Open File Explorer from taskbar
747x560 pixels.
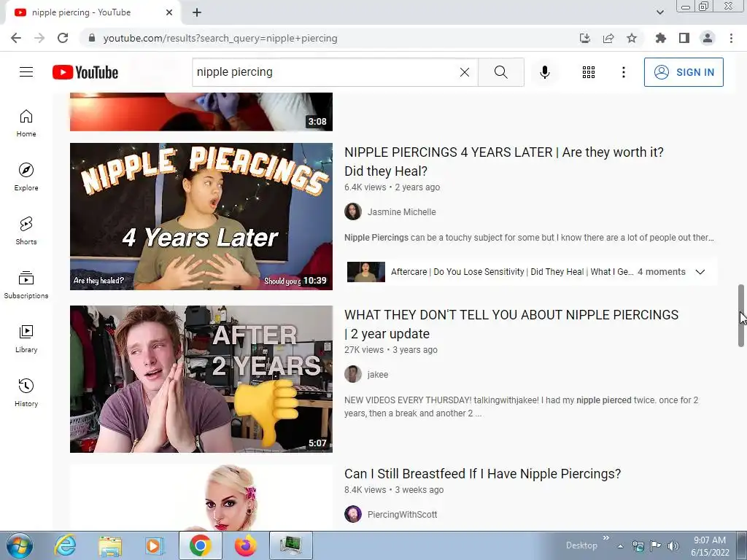109,545
